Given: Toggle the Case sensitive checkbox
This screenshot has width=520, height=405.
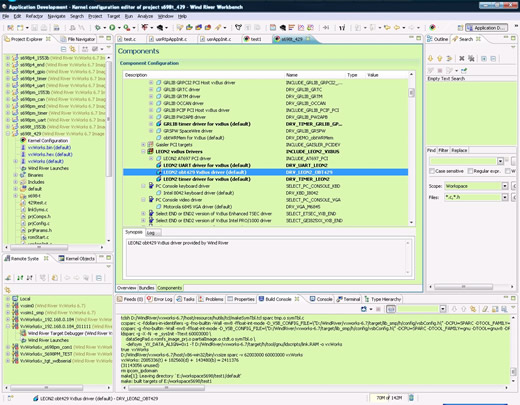Looking at the screenshot, I should [x=432, y=171].
